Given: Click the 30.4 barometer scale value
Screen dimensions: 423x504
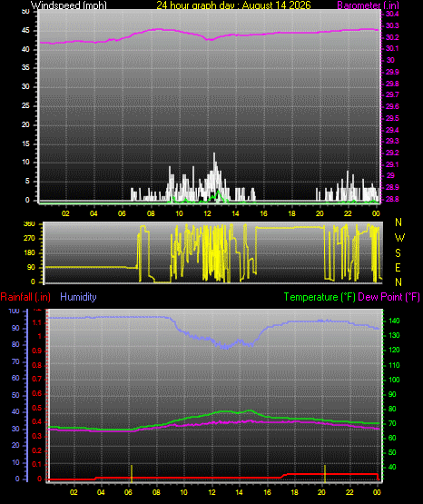Looking at the screenshot, I should point(392,14).
